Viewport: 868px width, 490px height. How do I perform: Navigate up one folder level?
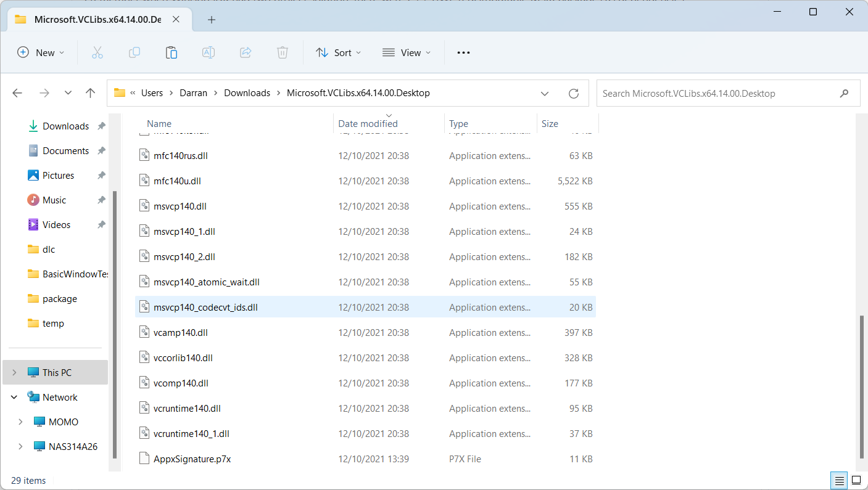[x=90, y=92]
